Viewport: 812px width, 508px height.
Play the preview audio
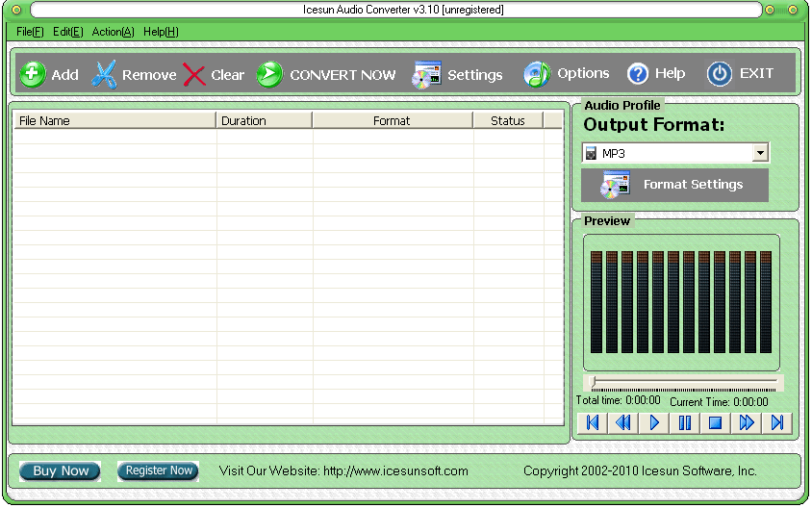click(654, 423)
